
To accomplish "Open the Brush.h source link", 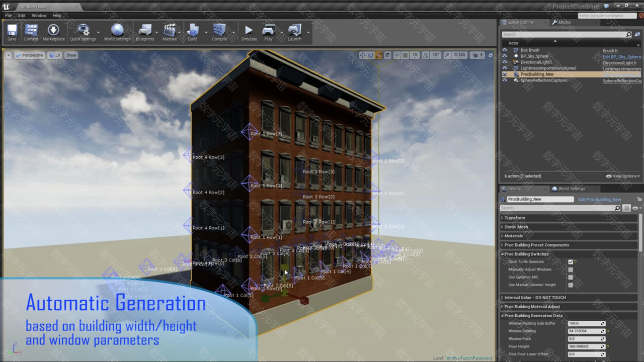I will coord(610,51).
